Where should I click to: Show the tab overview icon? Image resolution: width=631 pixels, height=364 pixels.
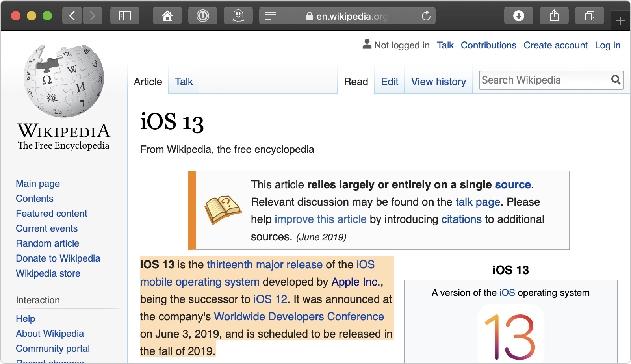tap(590, 16)
